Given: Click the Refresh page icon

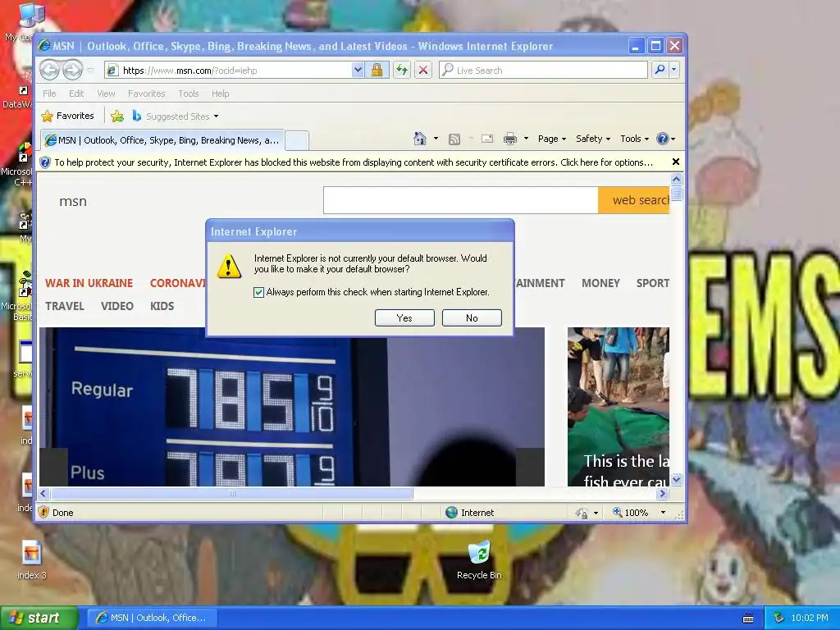Looking at the screenshot, I should (402, 71).
